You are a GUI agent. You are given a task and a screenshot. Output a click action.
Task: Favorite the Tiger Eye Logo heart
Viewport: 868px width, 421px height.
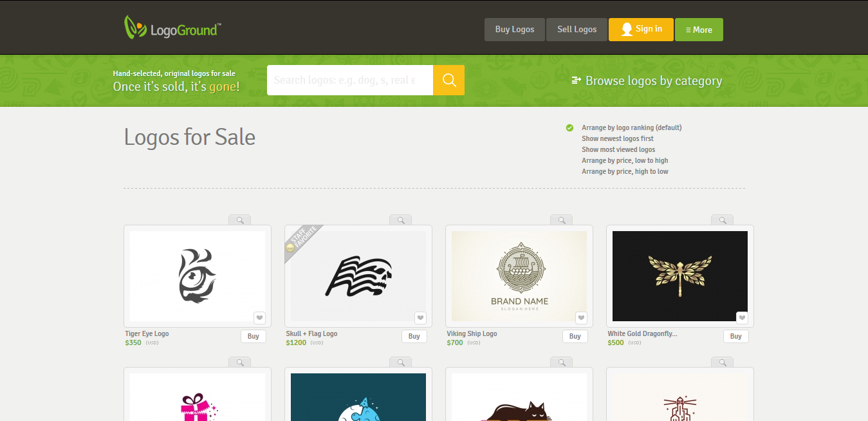[259, 317]
